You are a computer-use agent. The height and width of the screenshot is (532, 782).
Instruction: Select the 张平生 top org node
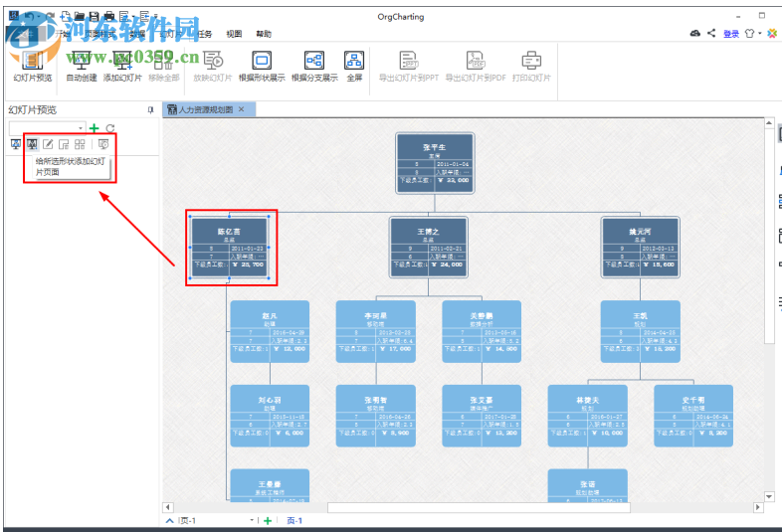click(x=435, y=162)
